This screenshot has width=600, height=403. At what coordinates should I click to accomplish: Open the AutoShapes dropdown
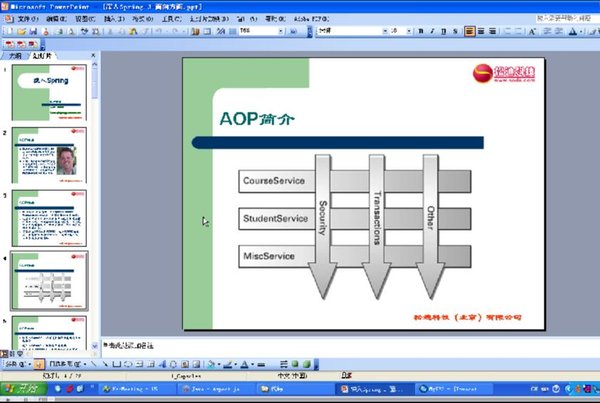[68, 364]
